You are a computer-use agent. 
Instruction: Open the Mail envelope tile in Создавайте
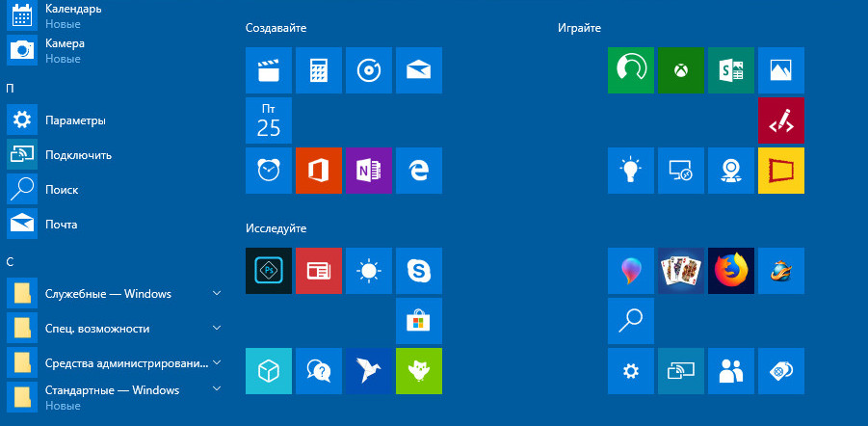tap(419, 70)
